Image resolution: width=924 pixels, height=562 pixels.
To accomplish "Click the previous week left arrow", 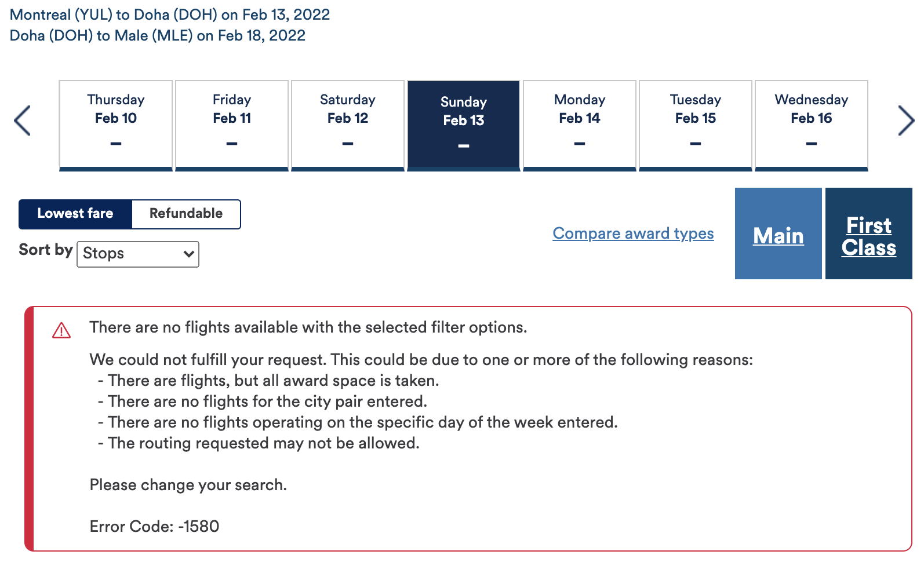I will [22, 121].
